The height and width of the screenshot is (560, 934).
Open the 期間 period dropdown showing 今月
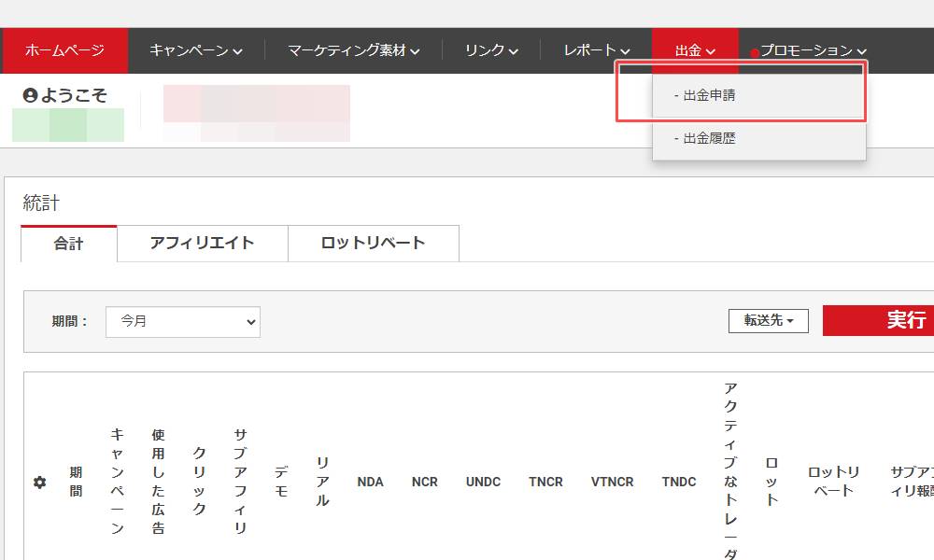coord(182,321)
